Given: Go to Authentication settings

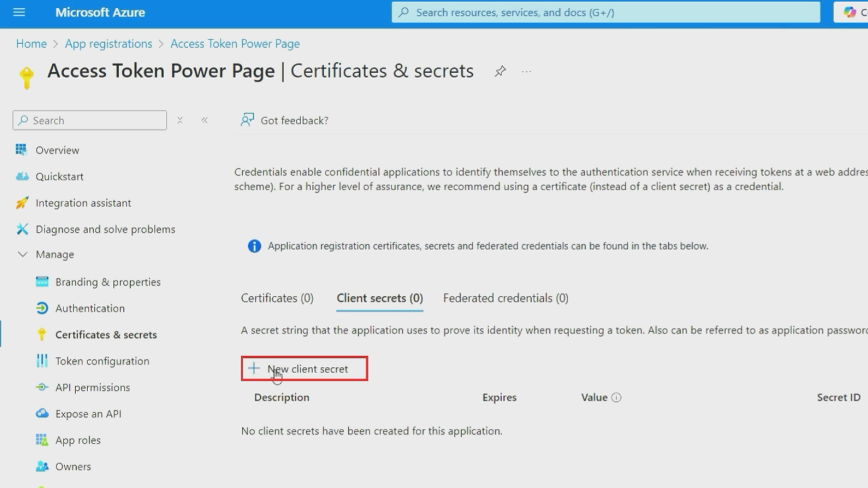Looking at the screenshot, I should (x=90, y=308).
